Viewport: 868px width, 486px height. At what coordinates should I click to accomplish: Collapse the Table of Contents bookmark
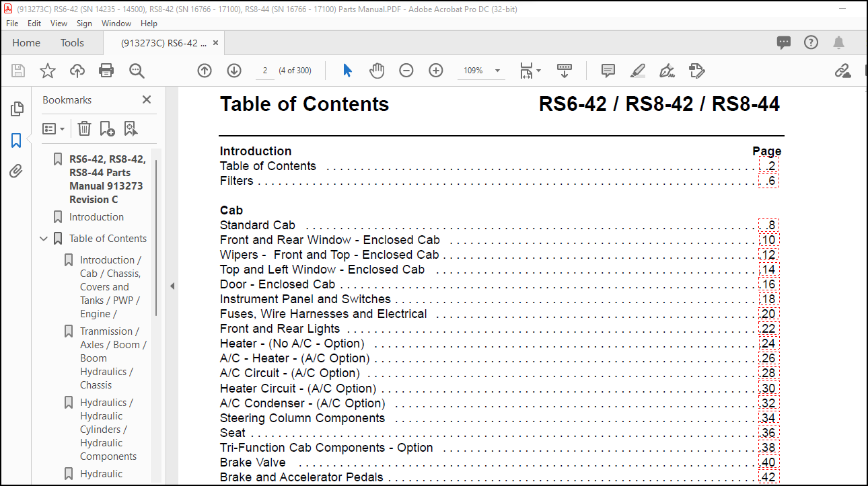(x=44, y=239)
